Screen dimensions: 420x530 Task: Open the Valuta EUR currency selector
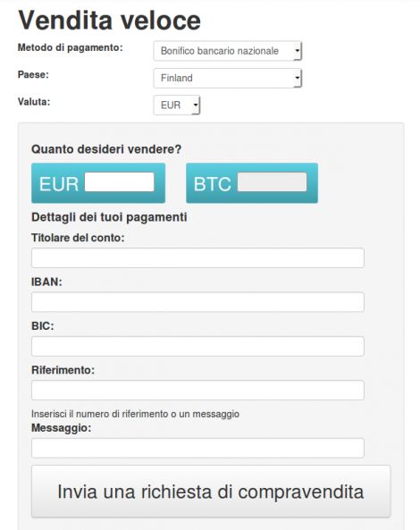click(x=177, y=105)
